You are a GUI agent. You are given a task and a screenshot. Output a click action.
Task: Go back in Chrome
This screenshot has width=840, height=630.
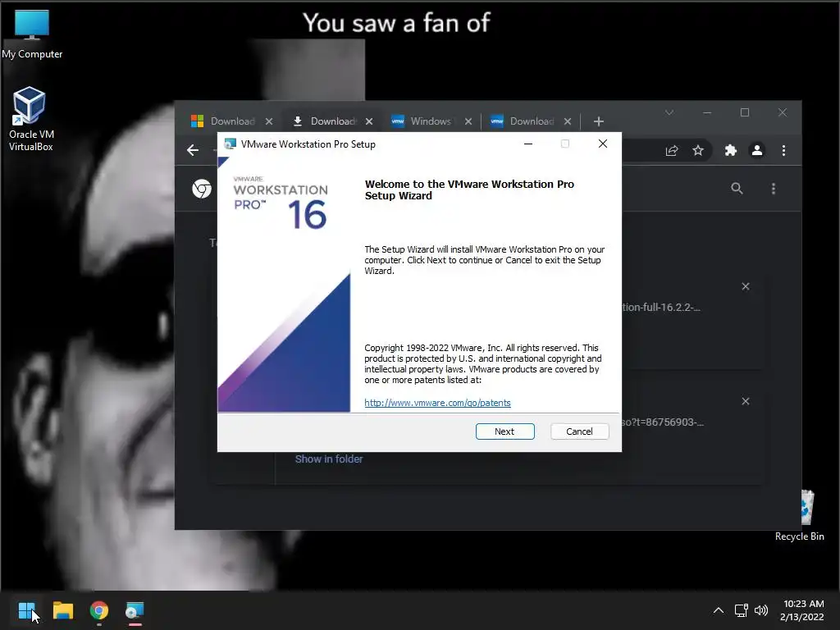(x=193, y=151)
